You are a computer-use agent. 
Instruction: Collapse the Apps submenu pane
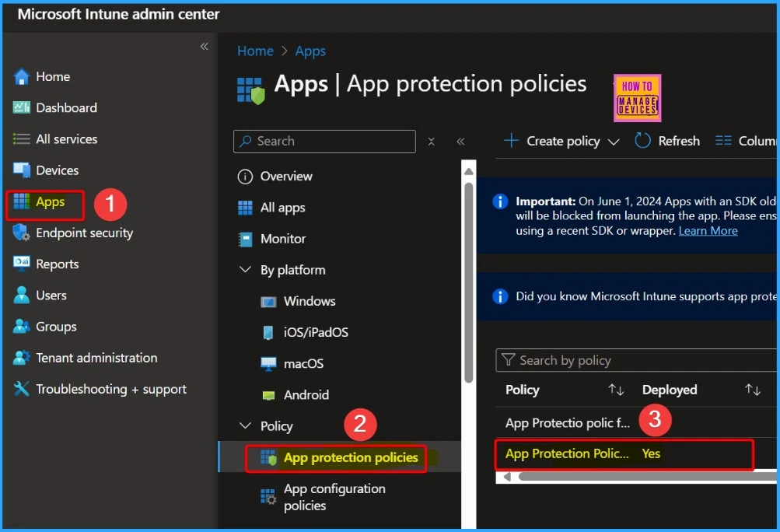coord(460,142)
